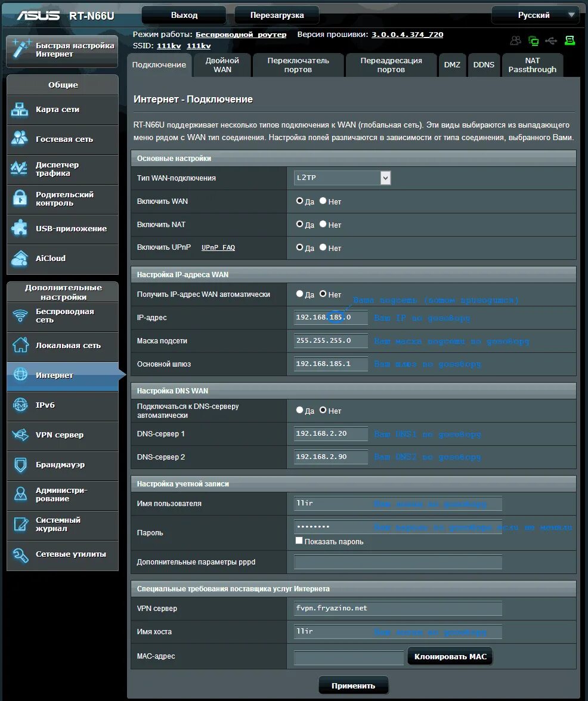Image resolution: width=588 pixels, height=701 pixels.
Task: Click the guest users status icon
Action: [516, 41]
